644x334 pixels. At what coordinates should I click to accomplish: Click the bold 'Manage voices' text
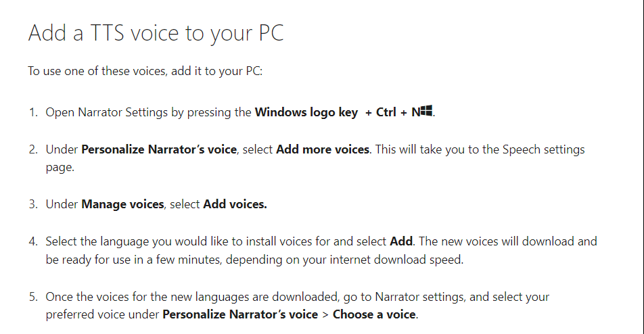pos(123,204)
